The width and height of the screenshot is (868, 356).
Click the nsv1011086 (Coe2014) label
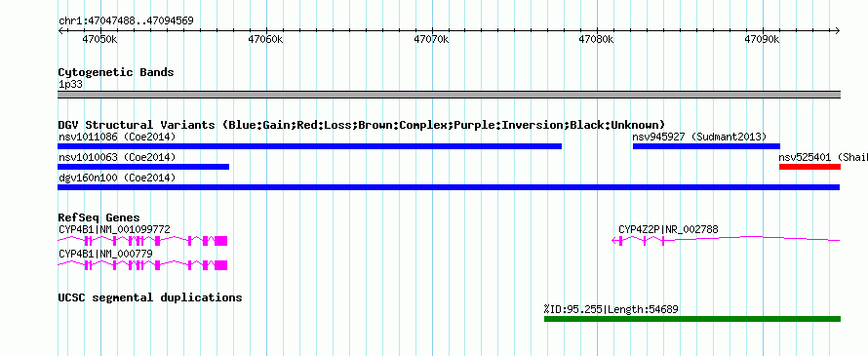coord(117,137)
